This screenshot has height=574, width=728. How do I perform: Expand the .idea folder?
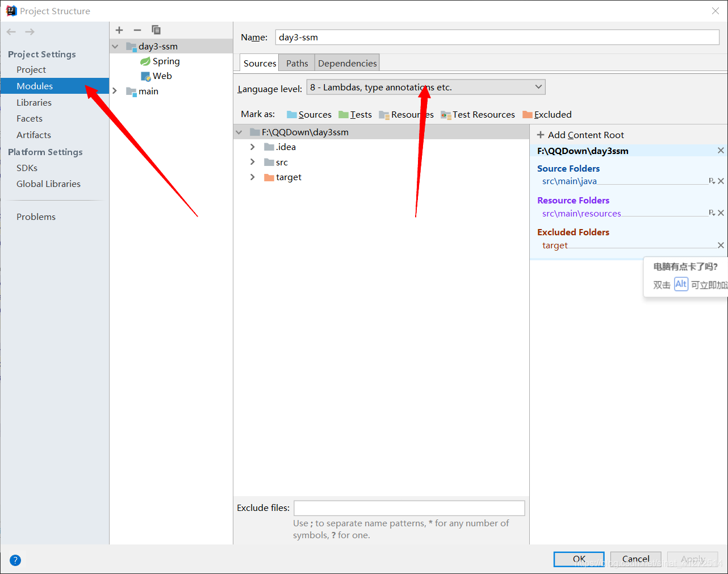pos(253,147)
